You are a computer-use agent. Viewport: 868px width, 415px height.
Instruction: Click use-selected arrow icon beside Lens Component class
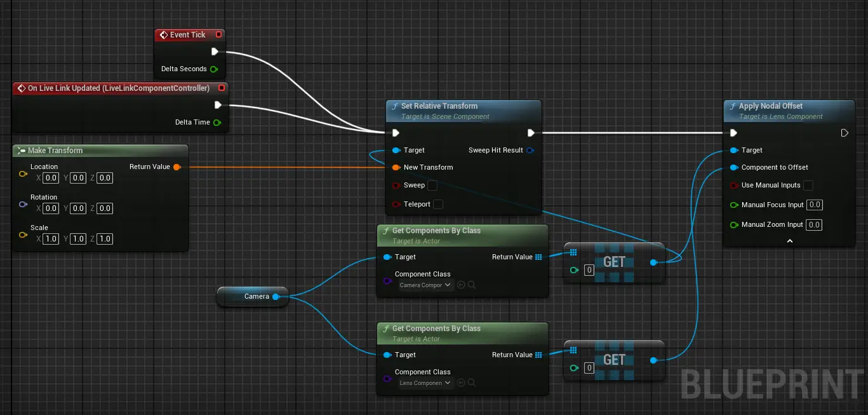461,383
